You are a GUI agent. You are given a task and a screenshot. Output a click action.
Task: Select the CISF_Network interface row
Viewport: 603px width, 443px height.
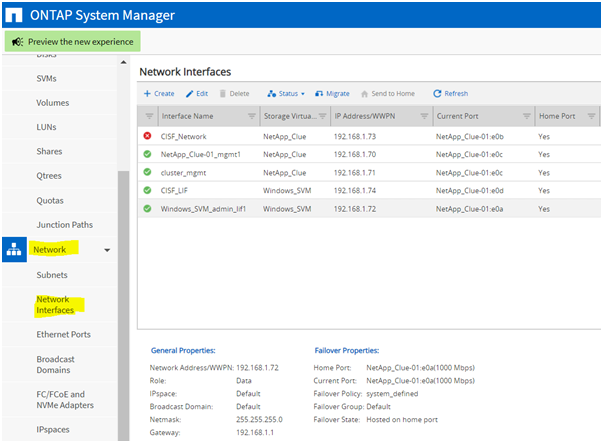pyautogui.click(x=369, y=136)
